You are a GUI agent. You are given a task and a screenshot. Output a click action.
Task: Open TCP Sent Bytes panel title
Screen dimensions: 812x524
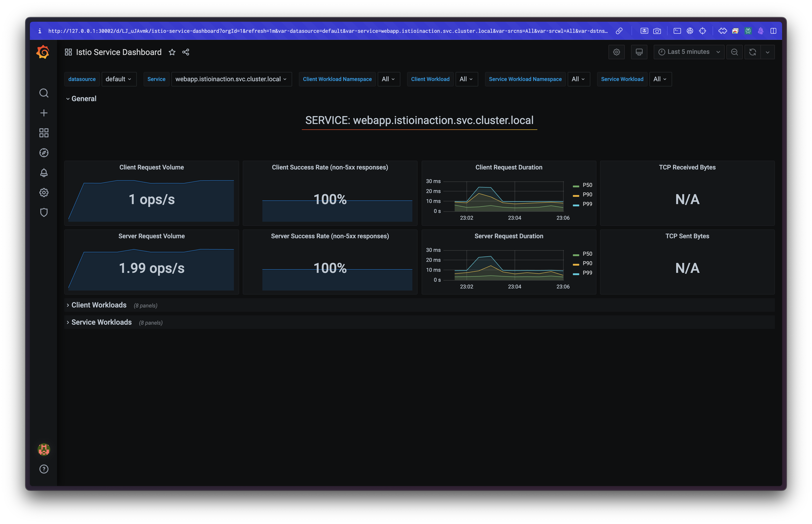coord(687,236)
